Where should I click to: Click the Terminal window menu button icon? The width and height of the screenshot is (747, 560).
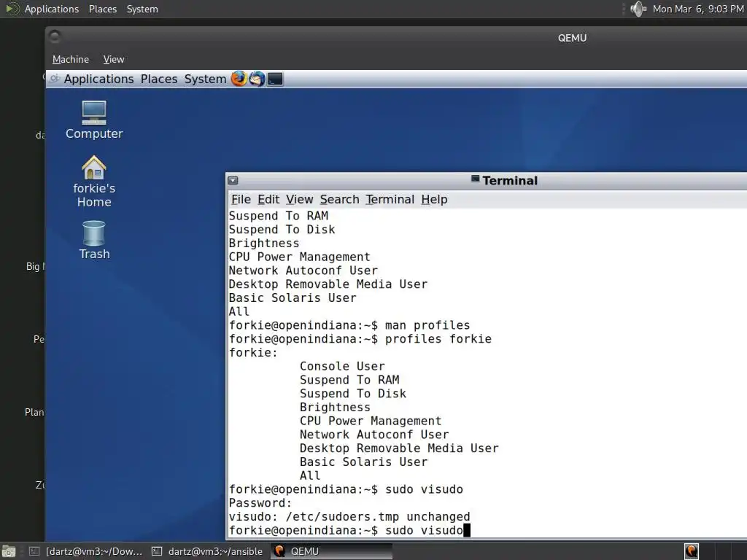(x=233, y=181)
